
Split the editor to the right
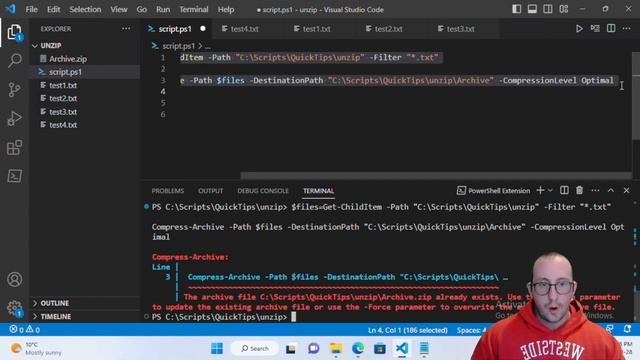(x=611, y=29)
